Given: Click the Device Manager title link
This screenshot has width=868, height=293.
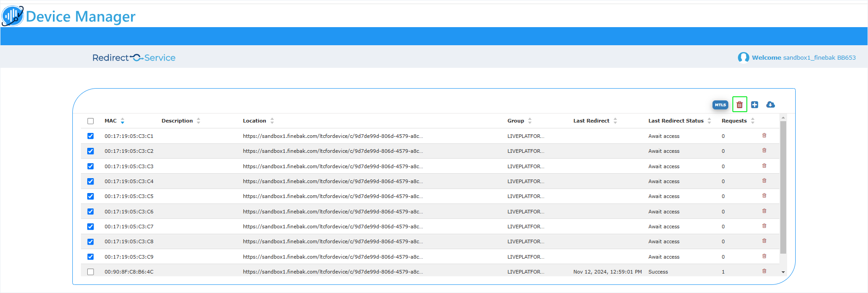Looking at the screenshot, I should [80, 17].
